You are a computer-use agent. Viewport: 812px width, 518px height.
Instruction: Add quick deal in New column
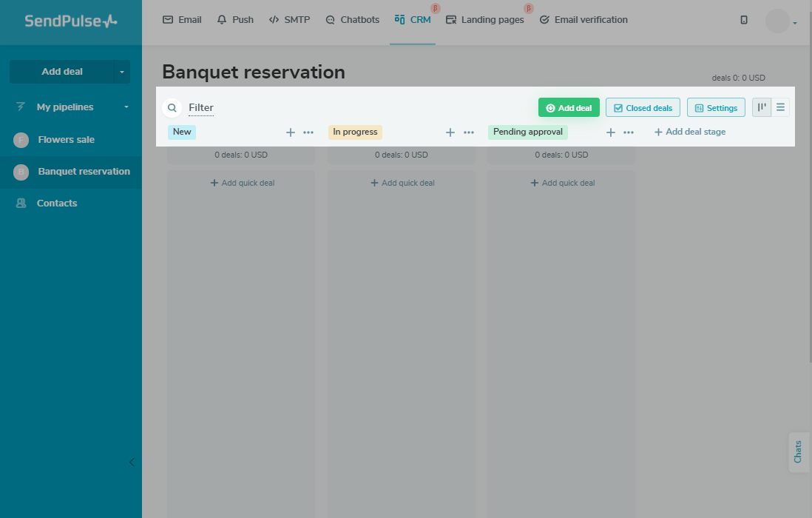[243, 183]
